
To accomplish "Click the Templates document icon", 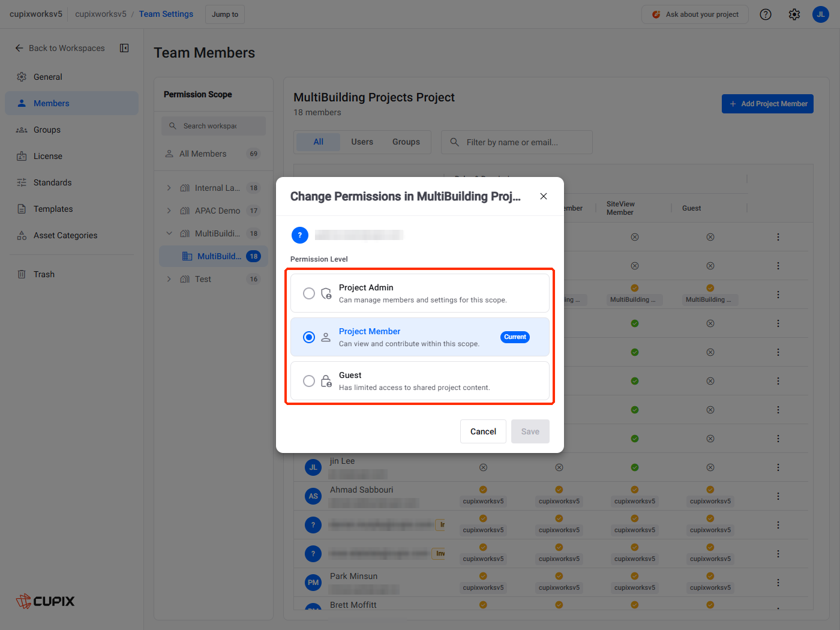I will 22,209.
